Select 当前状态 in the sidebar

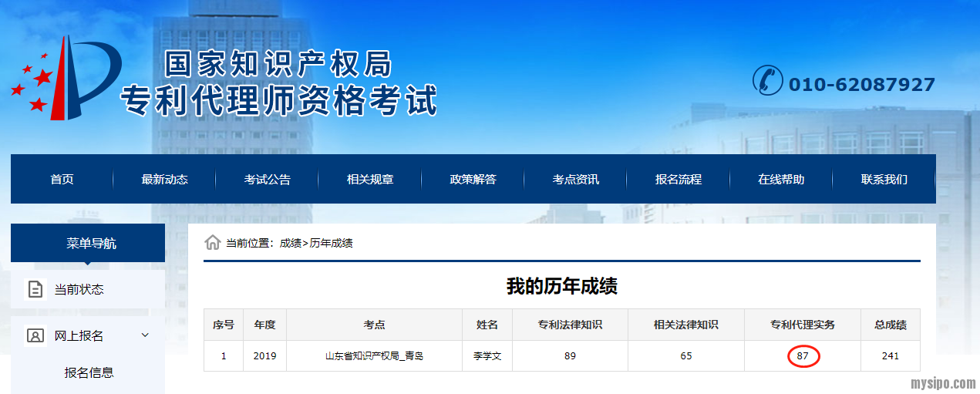click(x=79, y=290)
